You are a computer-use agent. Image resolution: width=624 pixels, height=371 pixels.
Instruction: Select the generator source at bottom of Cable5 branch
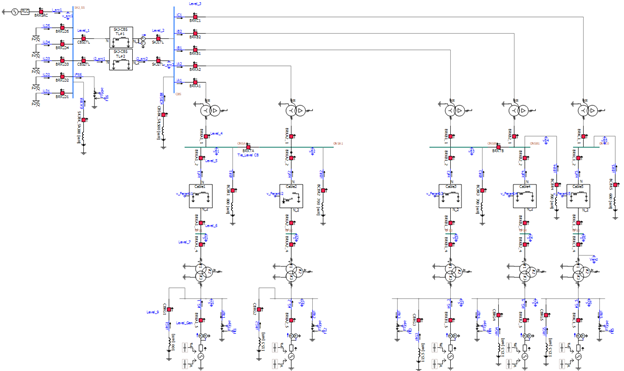pyautogui.click(x=578, y=356)
